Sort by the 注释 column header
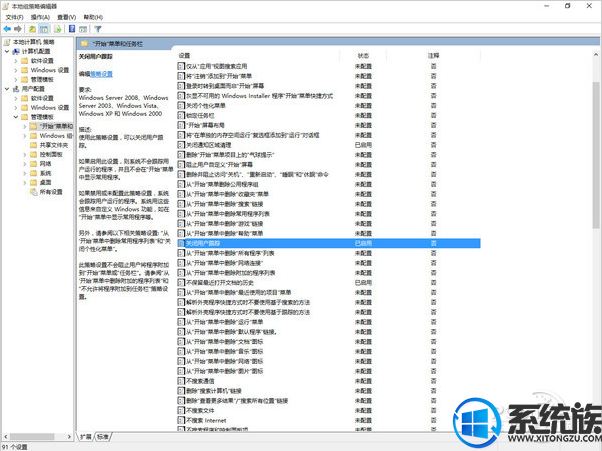The image size is (602, 451). 433,56
